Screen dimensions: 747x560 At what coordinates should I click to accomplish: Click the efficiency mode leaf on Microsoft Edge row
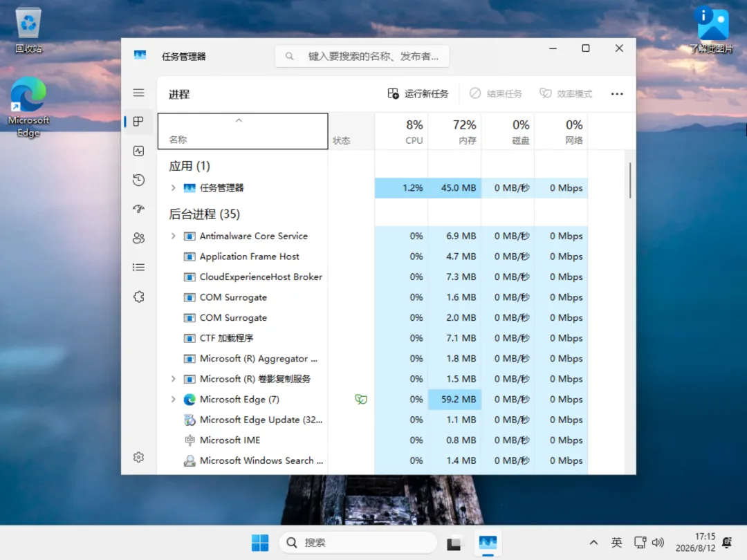pos(361,400)
